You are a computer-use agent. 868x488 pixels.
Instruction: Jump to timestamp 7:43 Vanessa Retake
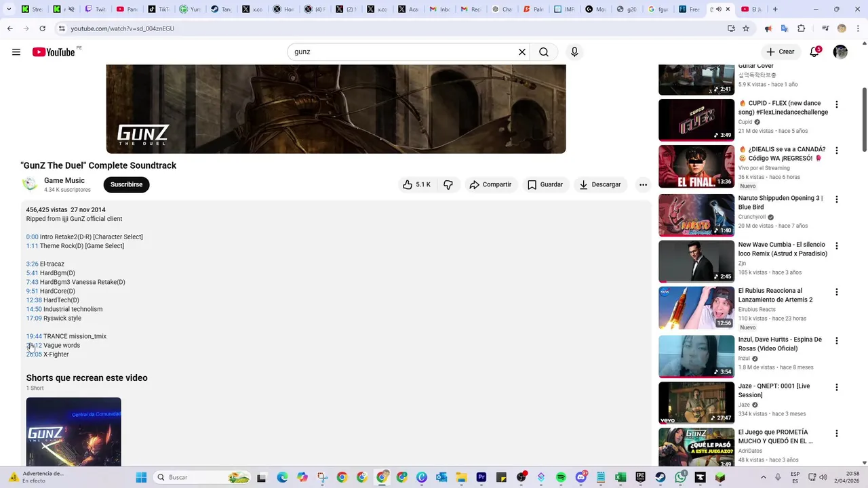click(x=32, y=282)
